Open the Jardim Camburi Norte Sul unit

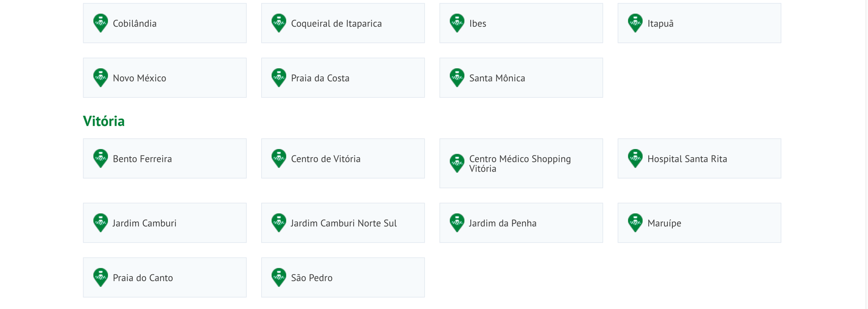[343, 223]
